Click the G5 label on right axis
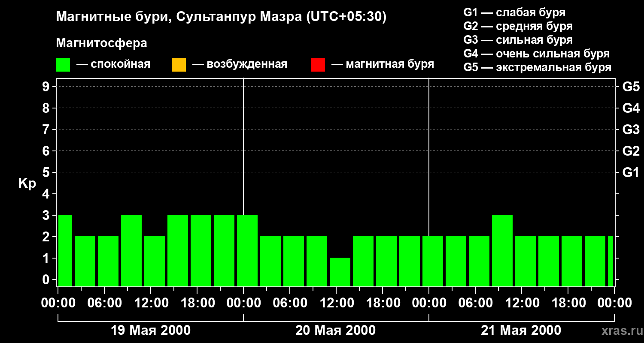644x343 pixels. coord(631,87)
